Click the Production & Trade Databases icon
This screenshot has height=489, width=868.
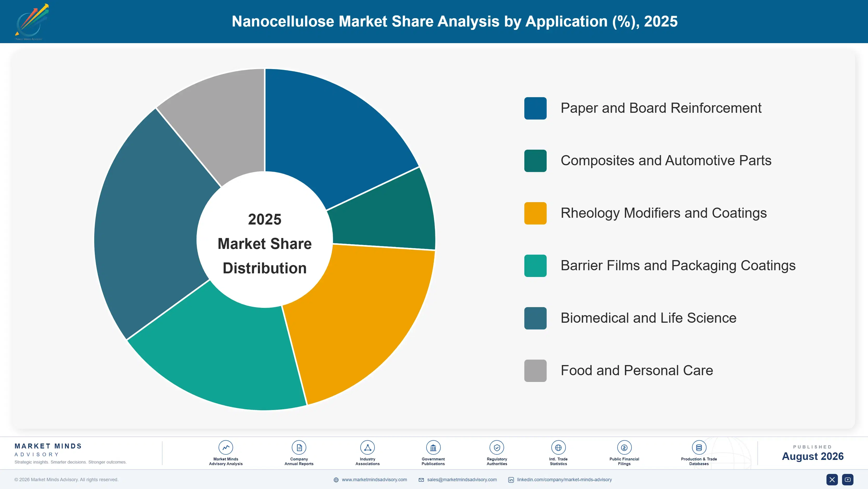coord(699,447)
